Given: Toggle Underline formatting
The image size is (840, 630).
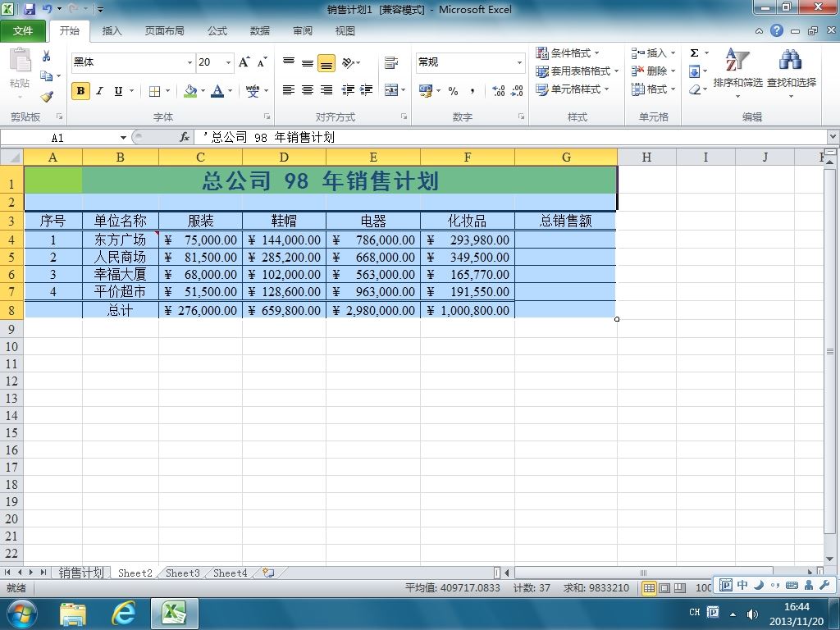Looking at the screenshot, I should [118, 91].
